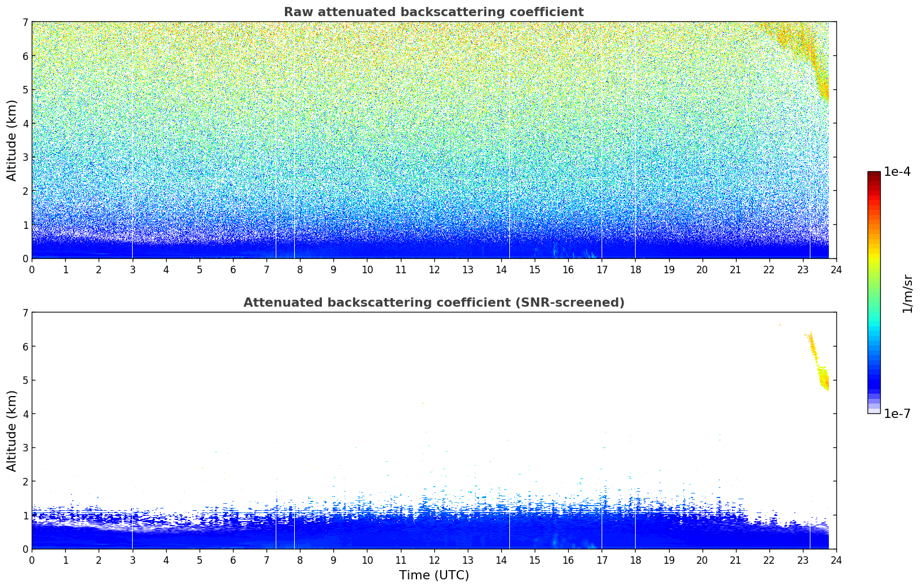Click altitude tick '3' on the raw plot
The image size is (920, 588).
(x=25, y=157)
